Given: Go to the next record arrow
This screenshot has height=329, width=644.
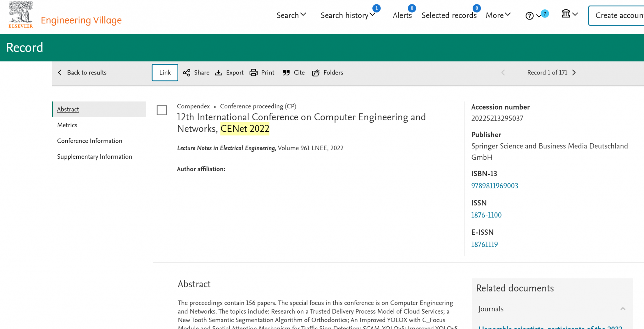Looking at the screenshot, I should click(x=574, y=73).
